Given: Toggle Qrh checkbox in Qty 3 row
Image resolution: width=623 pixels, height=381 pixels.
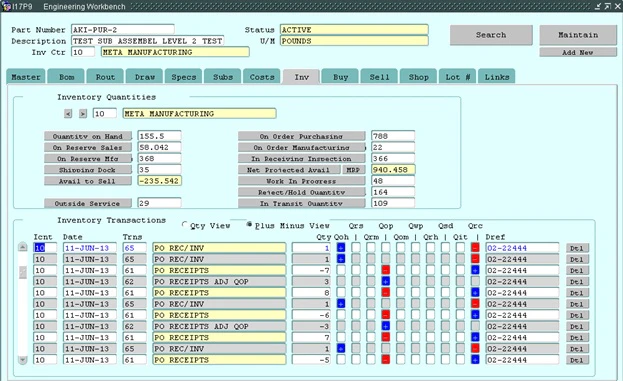Looking at the screenshot, I should 430,281.
